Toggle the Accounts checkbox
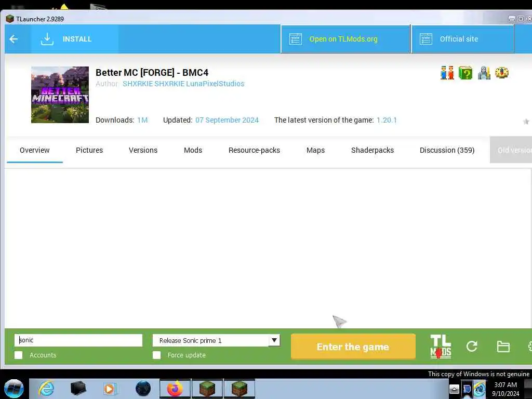Screen dimensions: 532x399 tap(19, 355)
